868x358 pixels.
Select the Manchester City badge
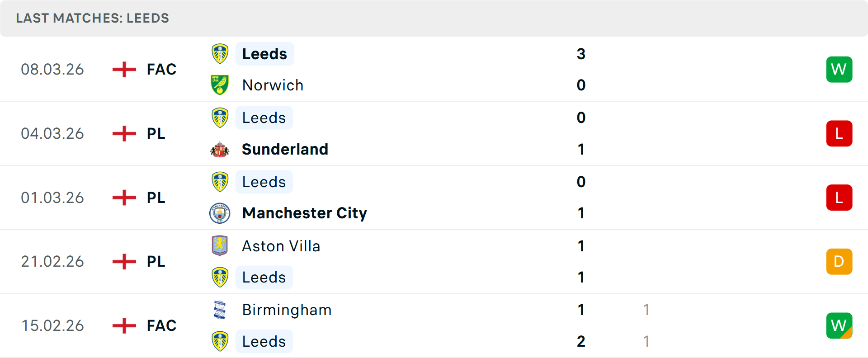click(220, 213)
